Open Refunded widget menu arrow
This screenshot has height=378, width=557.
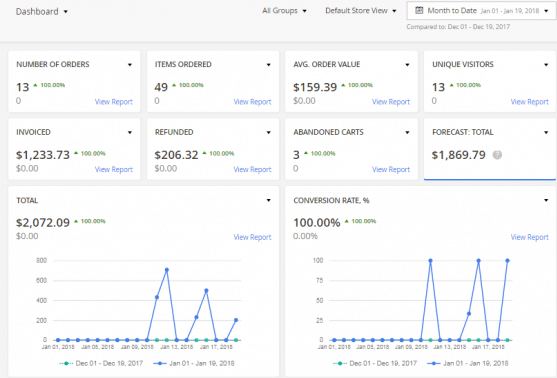tap(269, 133)
